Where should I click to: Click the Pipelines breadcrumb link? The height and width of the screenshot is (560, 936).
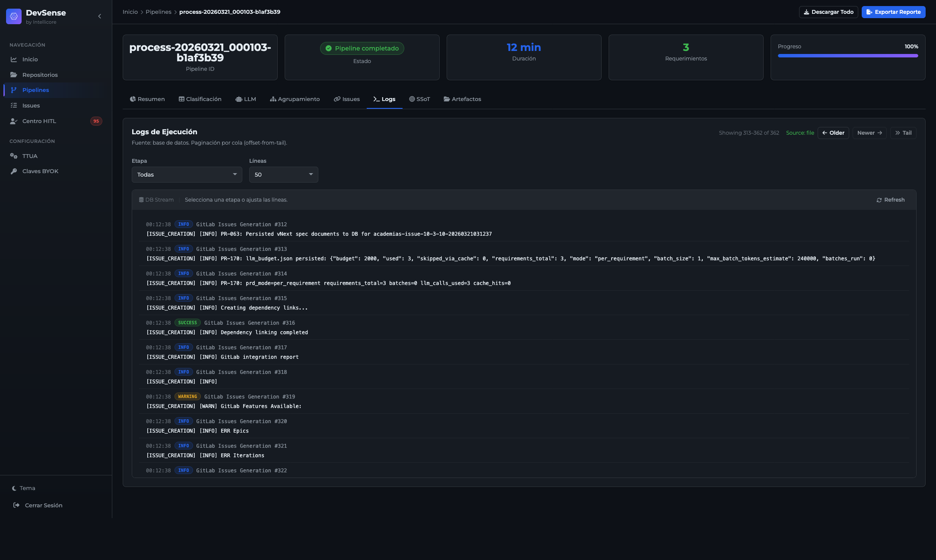coord(158,12)
